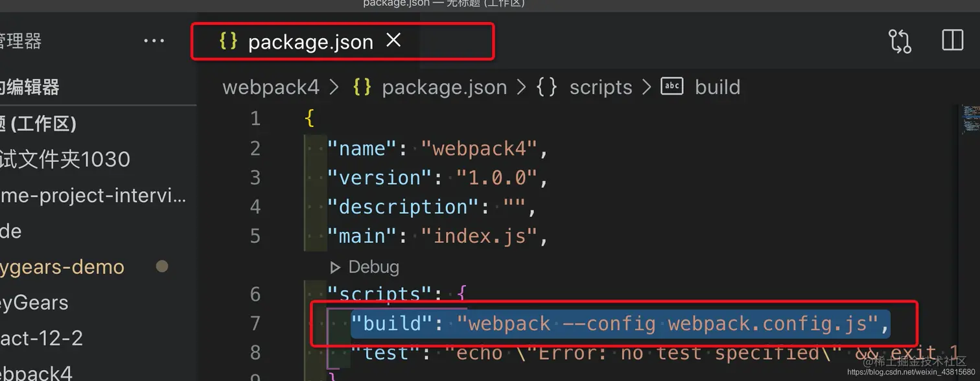Click webpack4 in the breadcrumb path
The height and width of the screenshot is (381, 980).
click(271, 87)
